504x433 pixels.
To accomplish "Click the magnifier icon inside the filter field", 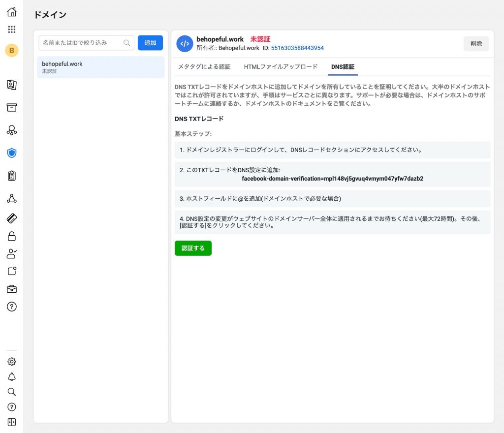I will pos(126,43).
